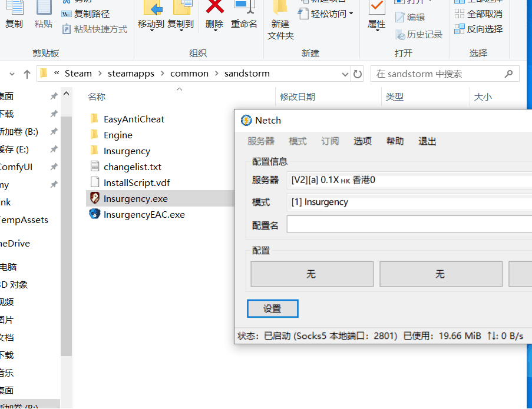Click the Netch profile name (配置名) field
The height and width of the screenshot is (409, 532).
(409, 224)
